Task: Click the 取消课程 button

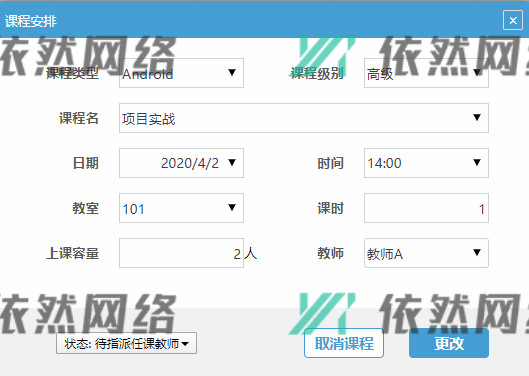Action: 344,343
